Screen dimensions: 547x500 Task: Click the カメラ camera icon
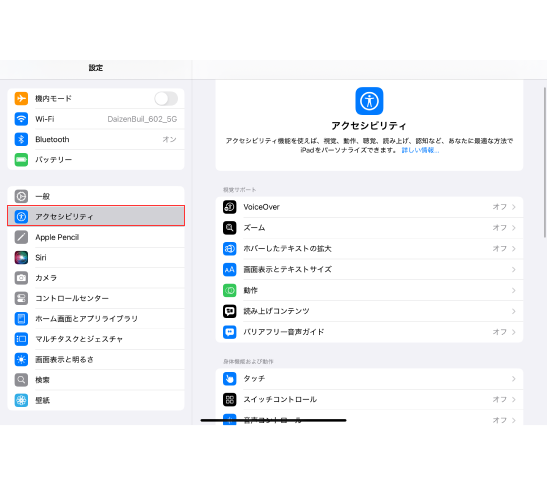point(21,278)
